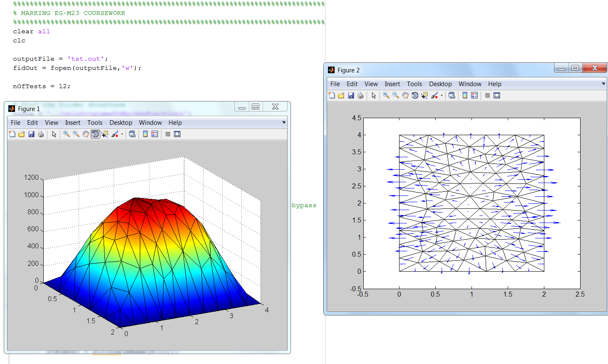Insert a colorbar in Figure 2
608x364 pixels.
click(465, 95)
